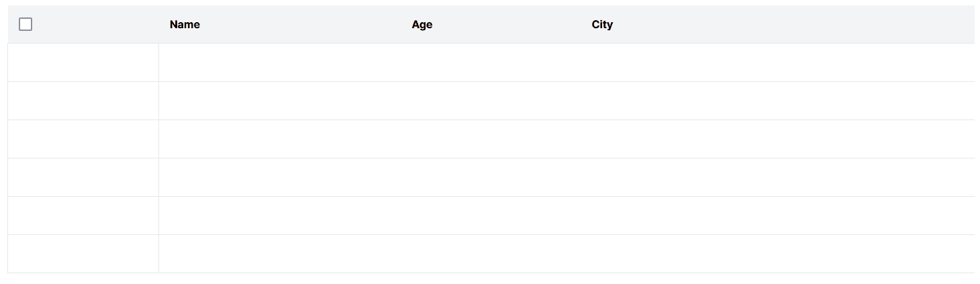Screen dimensions: 980x284
Task: Click the first empty data row
Action: point(491,62)
